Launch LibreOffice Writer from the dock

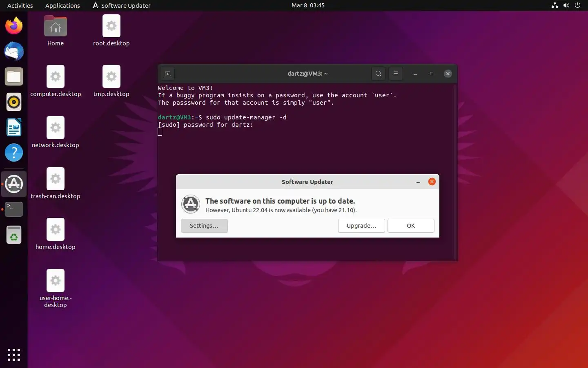[x=14, y=127]
